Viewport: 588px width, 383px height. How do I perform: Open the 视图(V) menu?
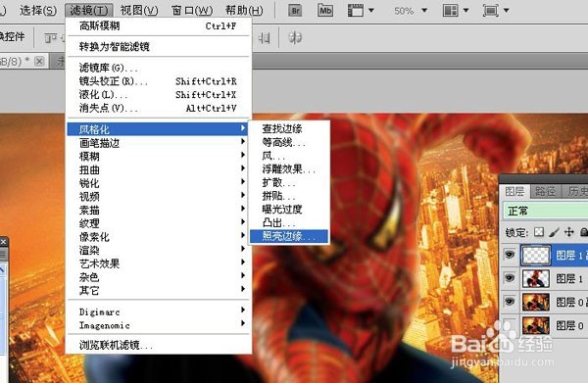click(139, 10)
